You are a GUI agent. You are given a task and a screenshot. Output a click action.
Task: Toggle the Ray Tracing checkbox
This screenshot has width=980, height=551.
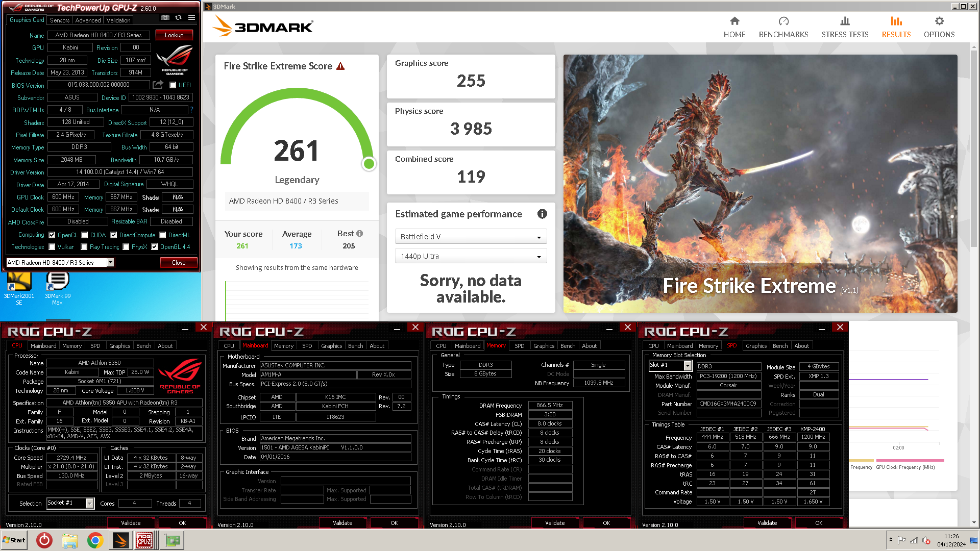click(x=84, y=247)
